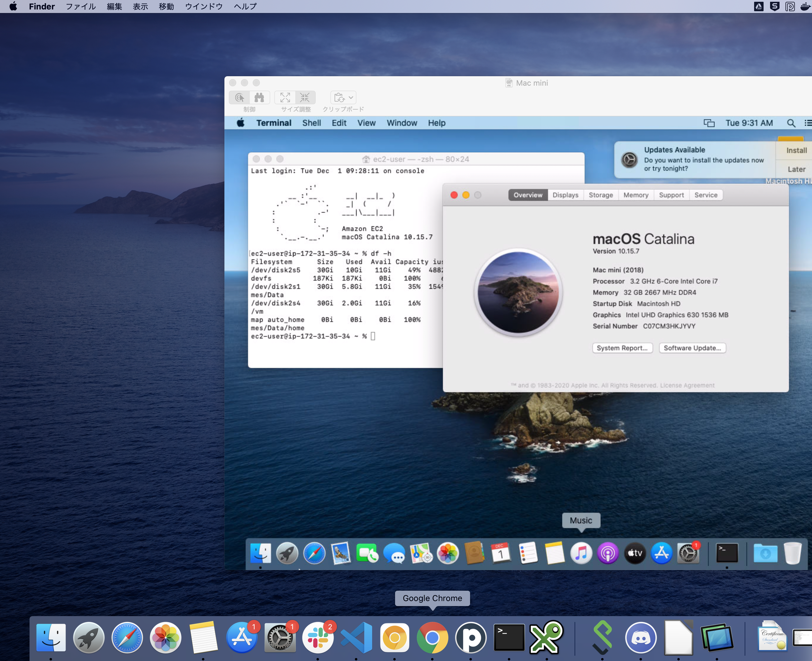
Task: Switch to observe mode binoculars icon
Action: (259, 97)
